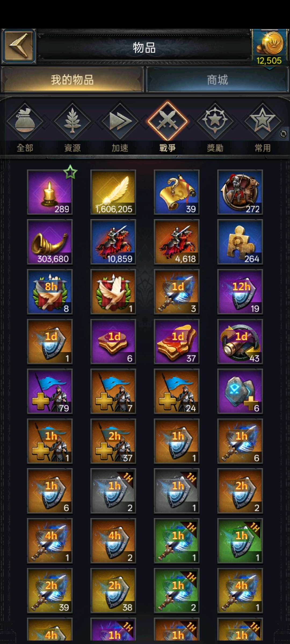
Task: Select the 獎勵 star compass category
Action: [215, 127]
